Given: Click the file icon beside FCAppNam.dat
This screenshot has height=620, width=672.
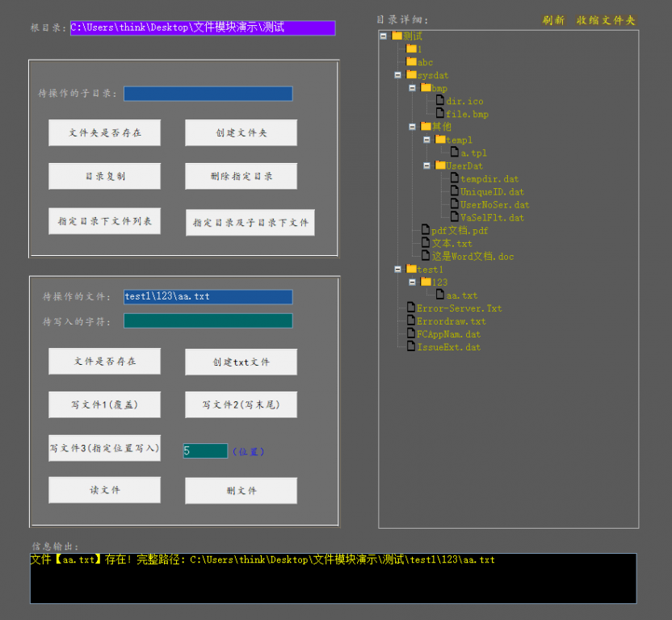Looking at the screenshot, I should (x=411, y=333).
